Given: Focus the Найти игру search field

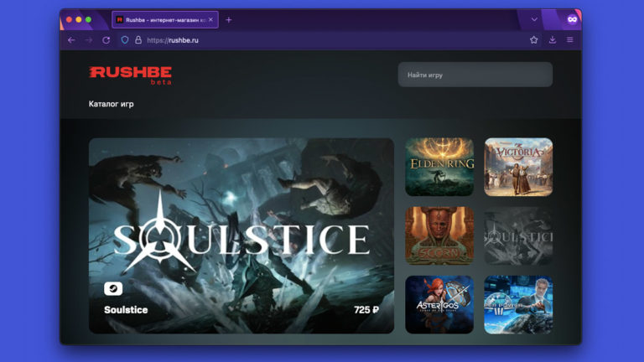Looking at the screenshot, I should 475,75.
